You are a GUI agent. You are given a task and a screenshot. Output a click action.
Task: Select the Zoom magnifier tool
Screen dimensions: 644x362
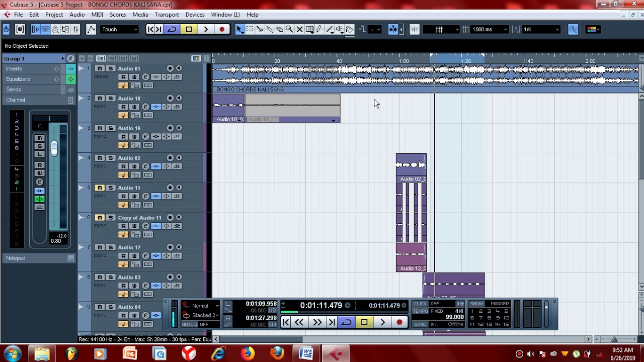tap(289, 30)
